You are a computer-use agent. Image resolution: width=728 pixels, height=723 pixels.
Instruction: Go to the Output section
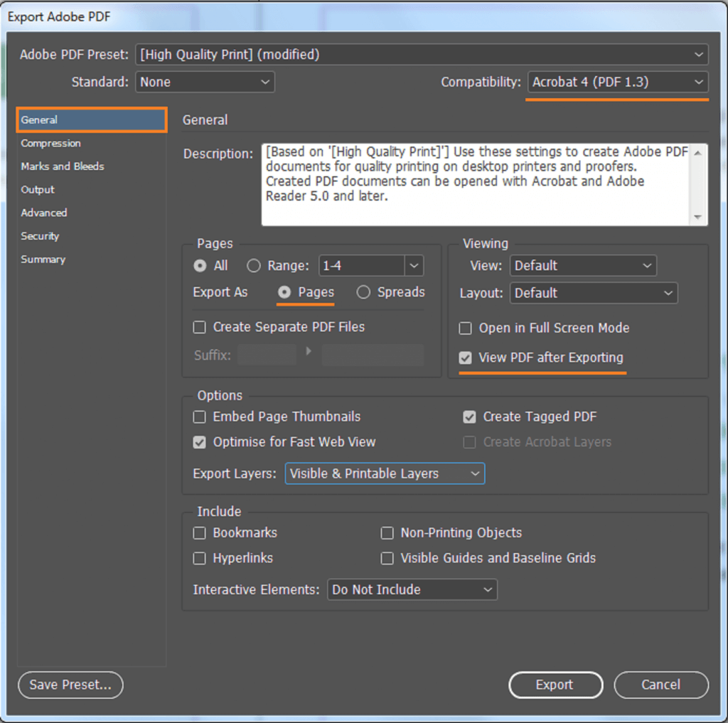pos(38,189)
